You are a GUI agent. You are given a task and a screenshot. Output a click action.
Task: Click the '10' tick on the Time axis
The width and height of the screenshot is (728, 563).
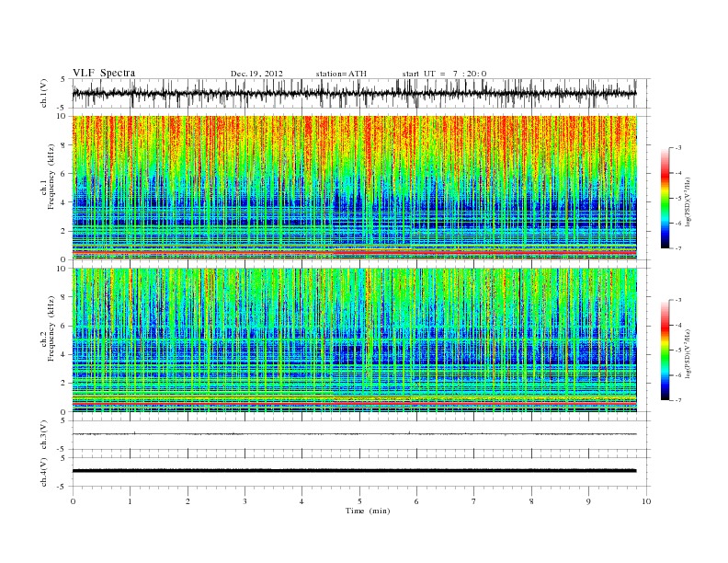pos(646,501)
